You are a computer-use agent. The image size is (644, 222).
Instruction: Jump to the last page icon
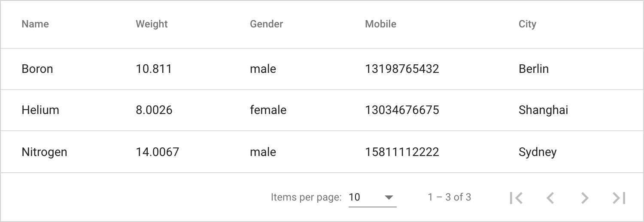point(619,198)
